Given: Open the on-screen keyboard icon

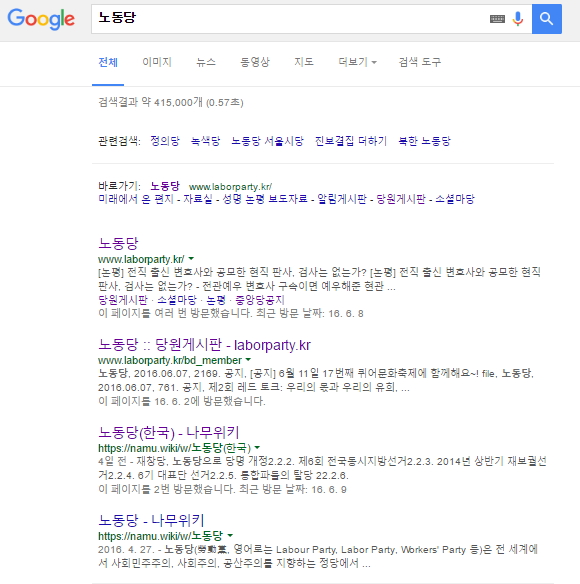Looking at the screenshot, I should click(497, 19).
